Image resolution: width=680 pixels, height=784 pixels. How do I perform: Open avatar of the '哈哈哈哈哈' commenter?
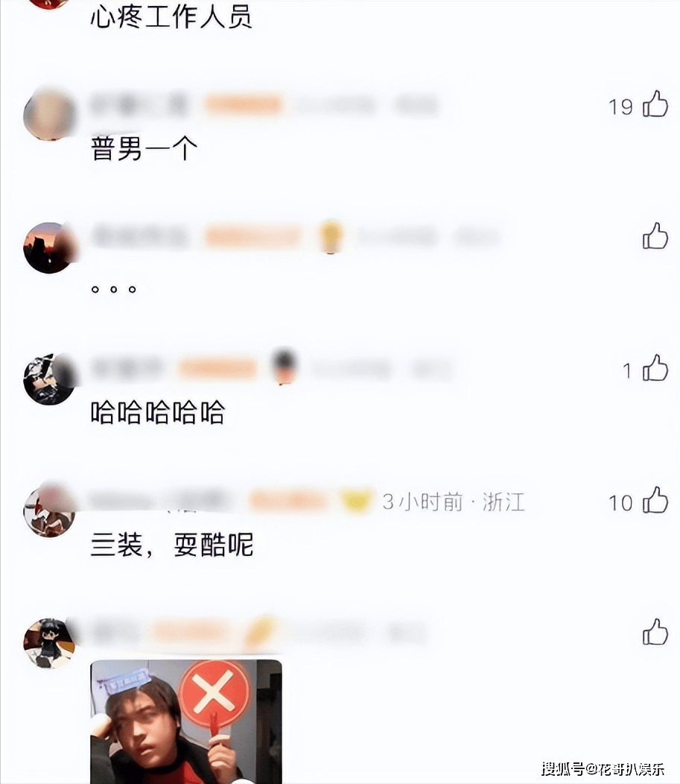coord(49,379)
